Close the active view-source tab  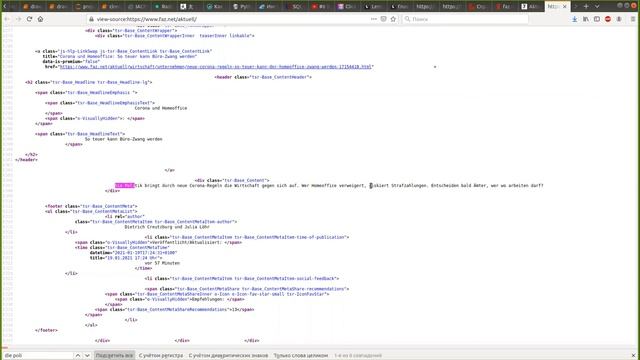tap(564, 7)
